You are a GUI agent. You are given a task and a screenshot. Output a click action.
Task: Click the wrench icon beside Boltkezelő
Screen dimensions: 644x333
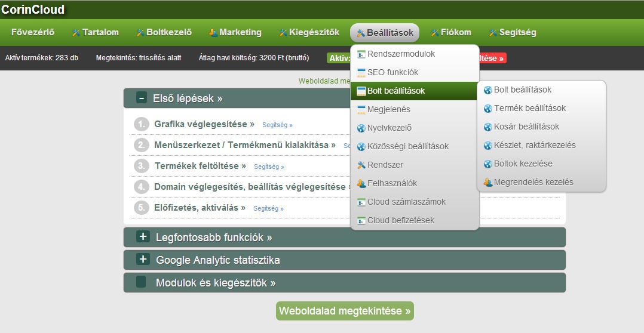[x=140, y=32]
